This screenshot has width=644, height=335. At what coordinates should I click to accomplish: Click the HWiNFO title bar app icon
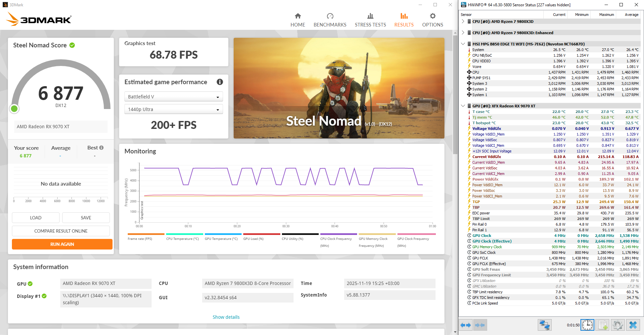tap(464, 5)
